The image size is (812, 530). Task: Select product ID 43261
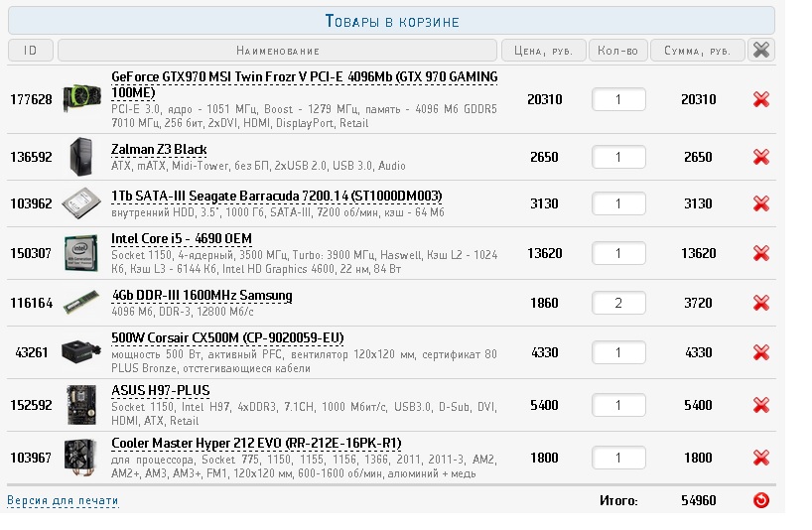click(31, 352)
